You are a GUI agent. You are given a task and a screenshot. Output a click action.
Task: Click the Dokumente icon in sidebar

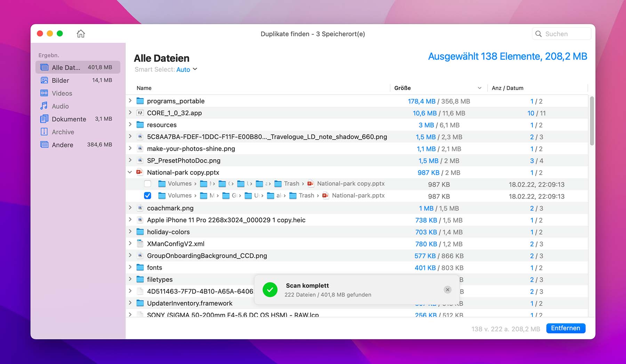pos(44,119)
